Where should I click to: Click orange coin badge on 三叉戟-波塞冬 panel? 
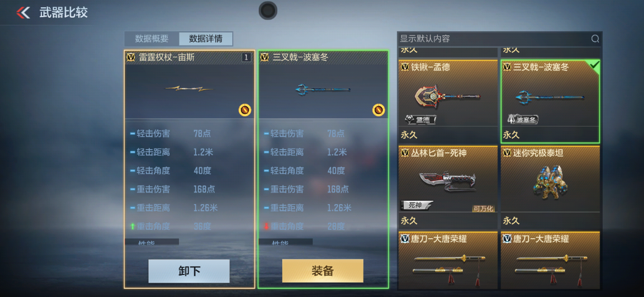(x=378, y=109)
